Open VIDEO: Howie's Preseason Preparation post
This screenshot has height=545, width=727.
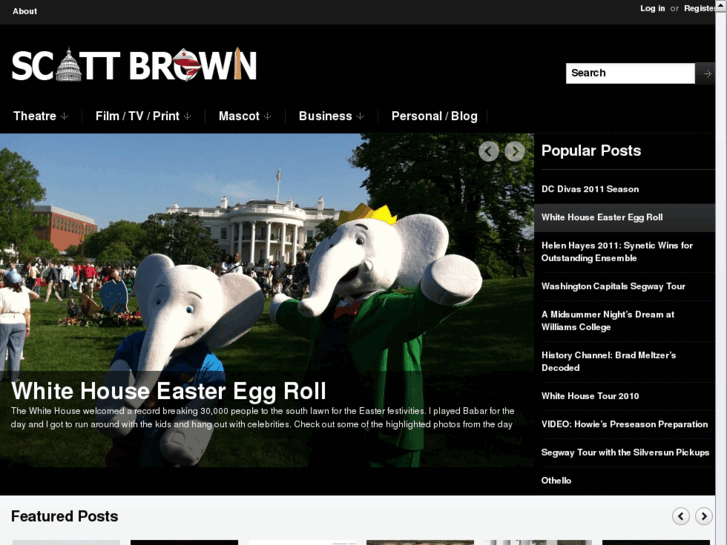(625, 424)
